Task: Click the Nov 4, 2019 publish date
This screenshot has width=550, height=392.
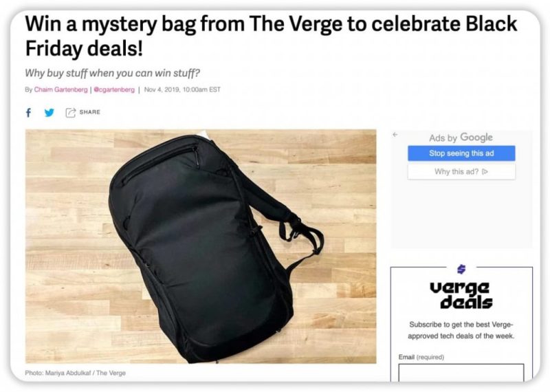Action: point(182,90)
